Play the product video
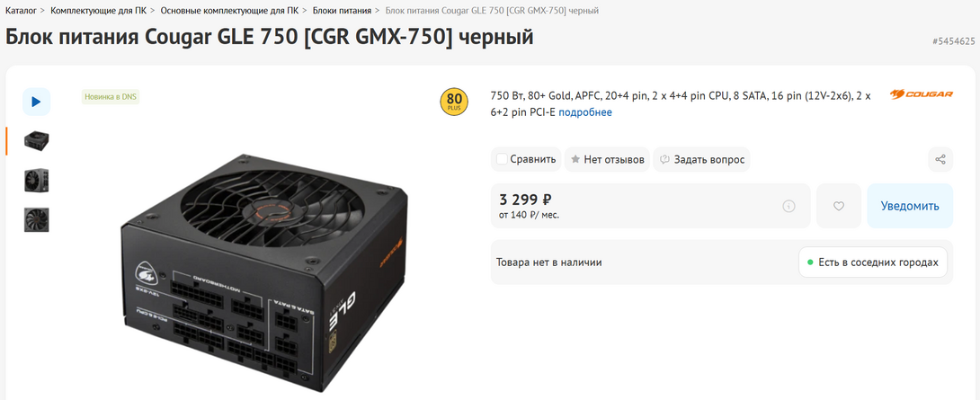This screenshot has height=400, width=980. [36, 102]
